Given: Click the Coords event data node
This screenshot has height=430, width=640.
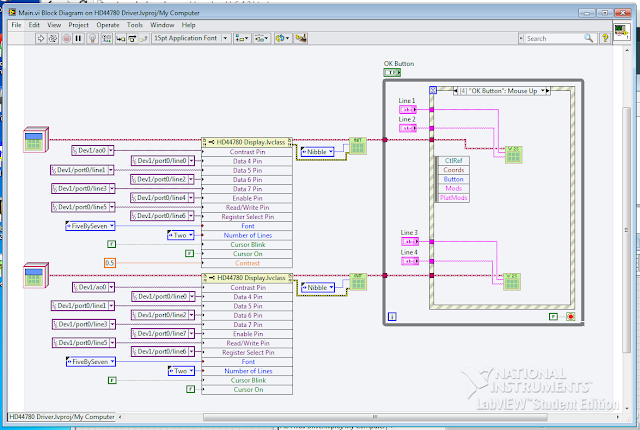Looking at the screenshot, I should click(453, 170).
